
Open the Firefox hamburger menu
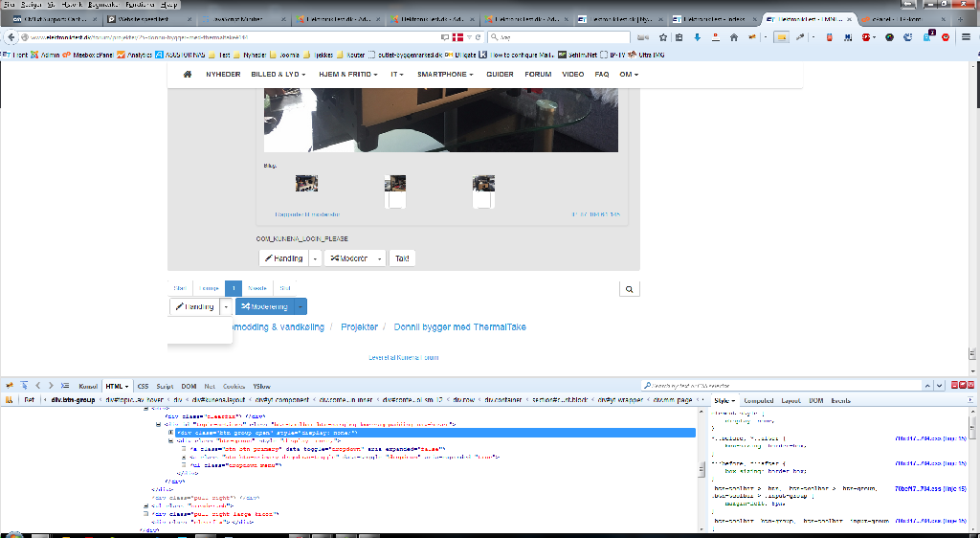pos(966,37)
